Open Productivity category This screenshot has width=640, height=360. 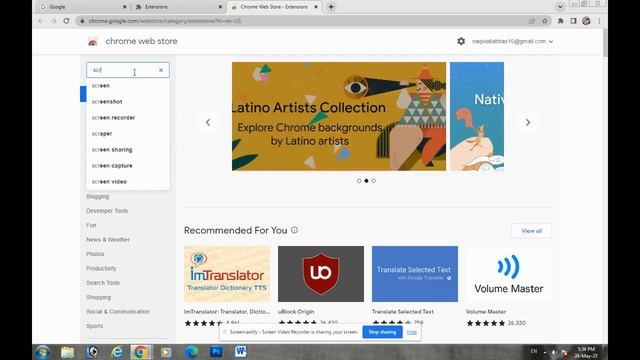(101, 268)
